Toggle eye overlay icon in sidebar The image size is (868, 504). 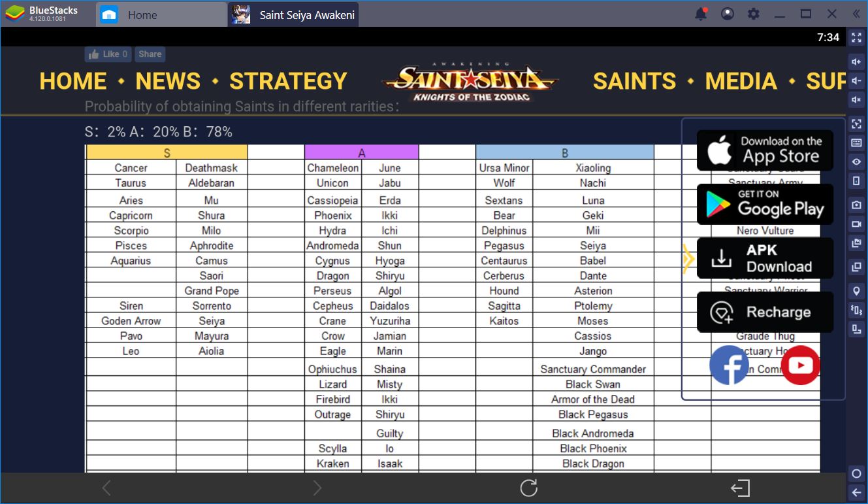(x=856, y=161)
